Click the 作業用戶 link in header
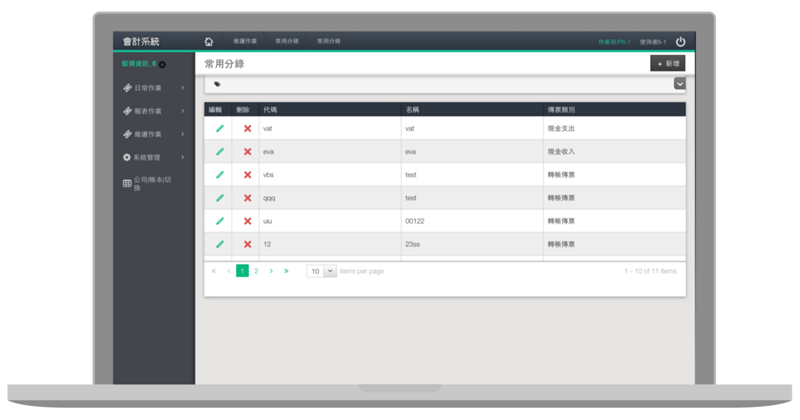Image resolution: width=800 pixels, height=420 pixels. [614, 42]
